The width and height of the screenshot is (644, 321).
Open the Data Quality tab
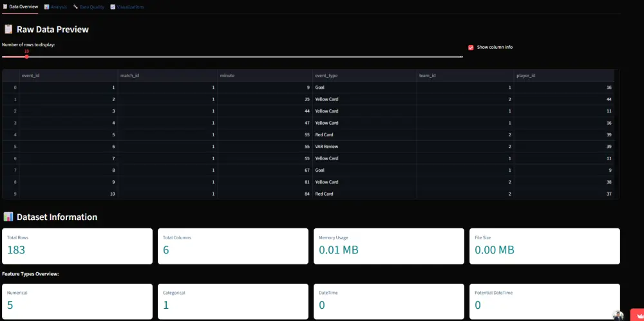click(x=88, y=7)
